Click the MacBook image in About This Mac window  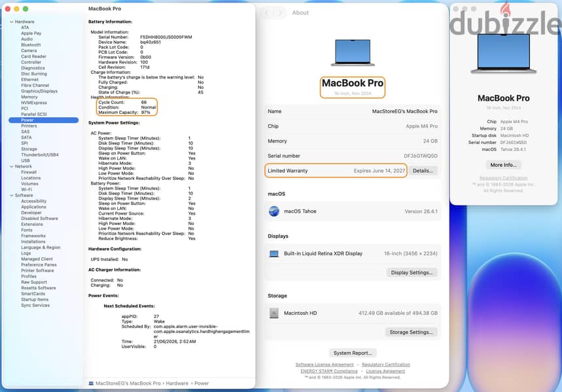504,54
